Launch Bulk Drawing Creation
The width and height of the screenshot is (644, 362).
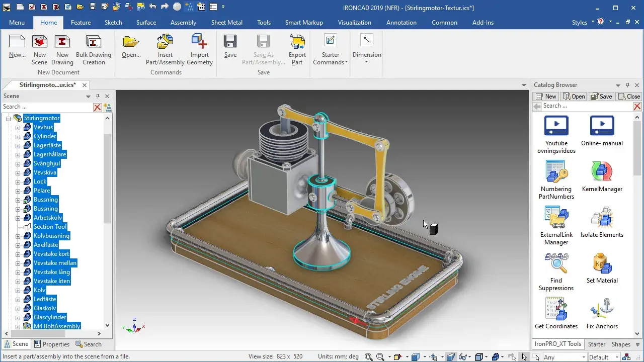[x=94, y=50]
